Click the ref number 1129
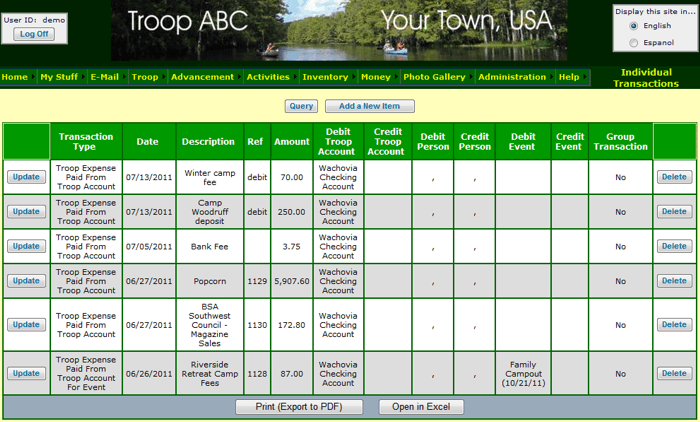 257,281
